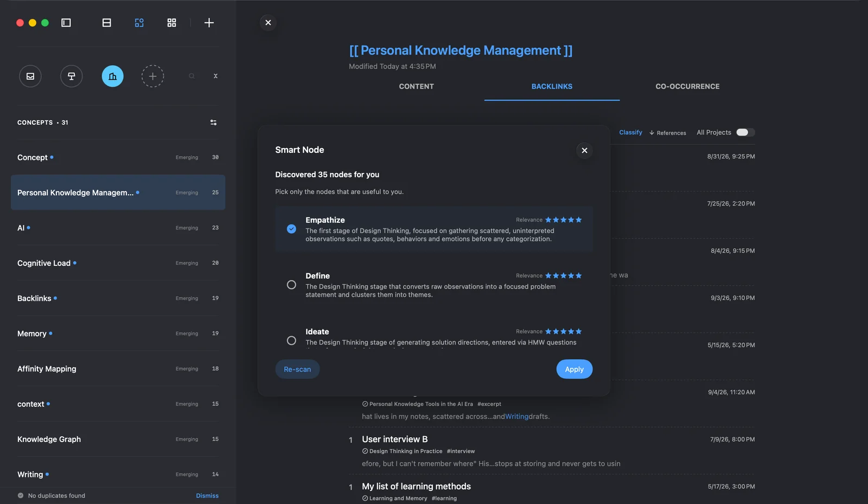
Task: Click the Personal Knowledge Management title
Action: click(461, 50)
